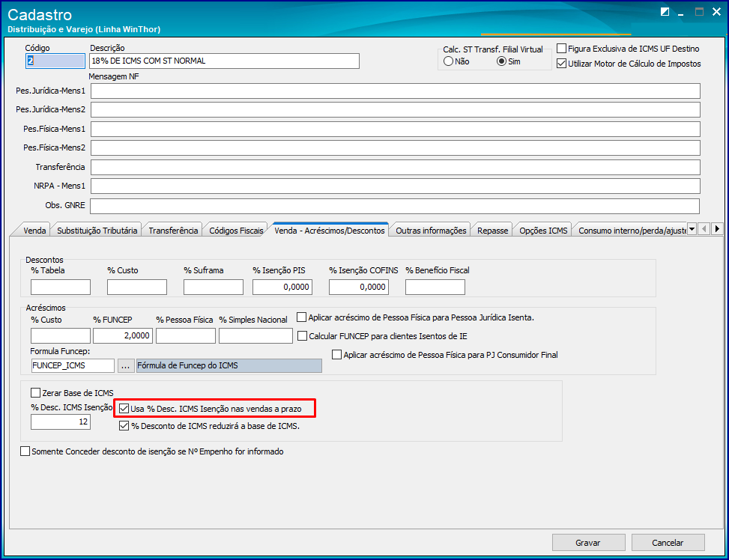Open Formula Funcep lookup ellipsis button
This screenshot has height=560, width=729.
coord(125,366)
